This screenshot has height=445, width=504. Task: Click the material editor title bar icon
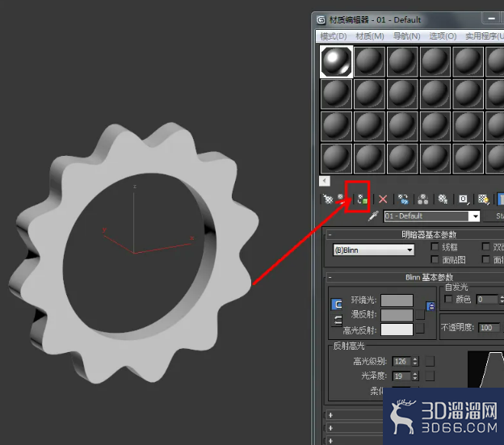(321, 20)
